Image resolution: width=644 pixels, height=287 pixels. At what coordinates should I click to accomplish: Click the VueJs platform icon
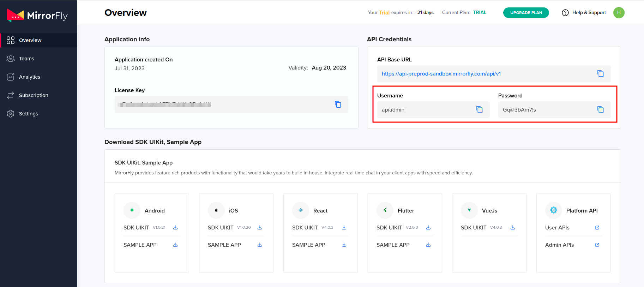469,210
